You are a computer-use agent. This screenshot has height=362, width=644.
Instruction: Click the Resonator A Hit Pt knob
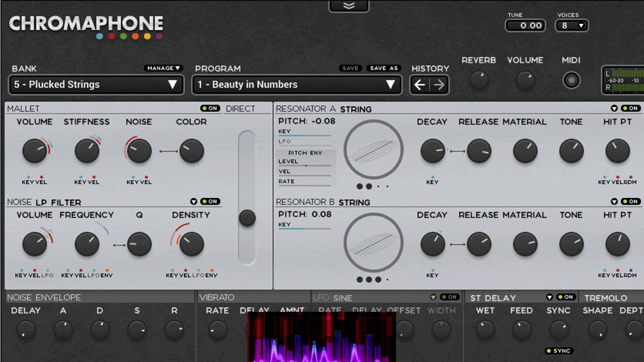coord(618,151)
